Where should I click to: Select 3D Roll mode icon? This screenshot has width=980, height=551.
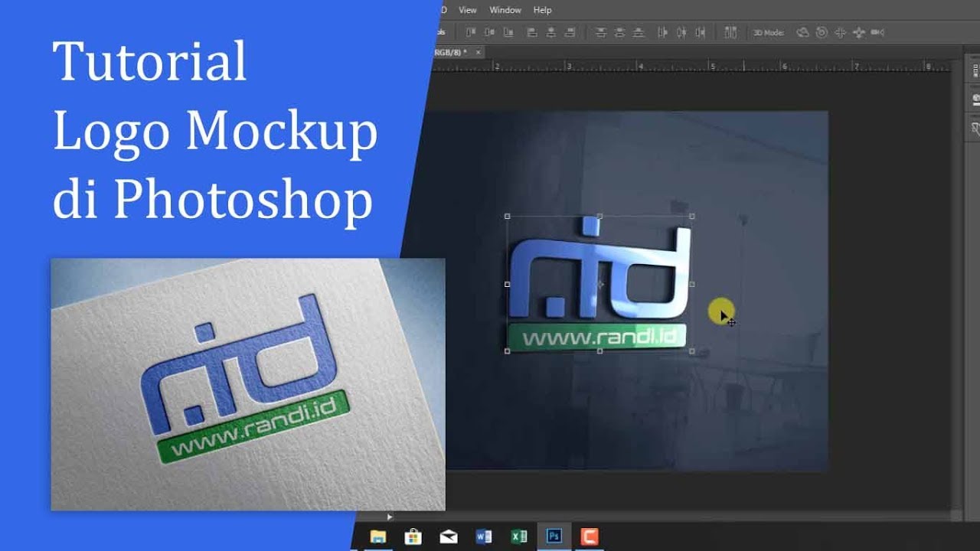[822, 32]
